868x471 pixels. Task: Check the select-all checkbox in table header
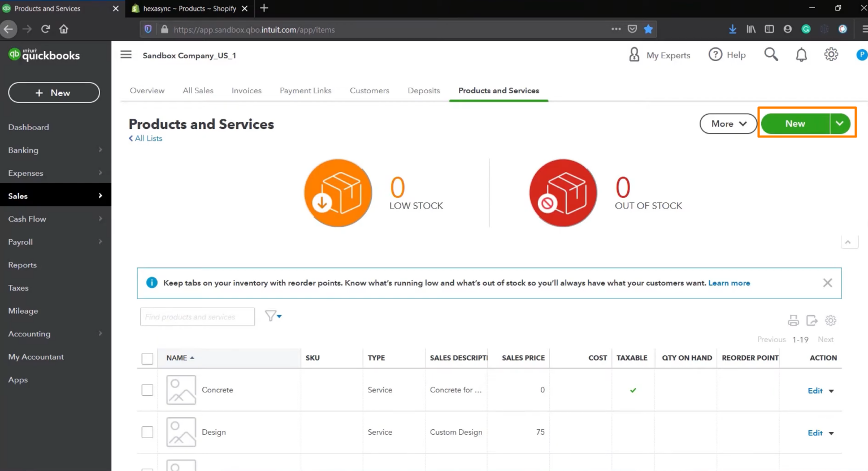tap(147, 358)
